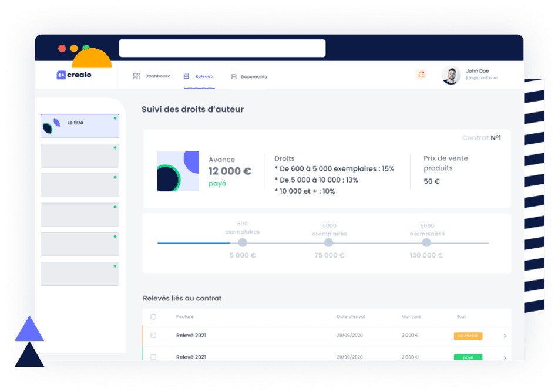Click the John Doe account name
Viewport: 558px width, 392px height.
click(x=478, y=71)
